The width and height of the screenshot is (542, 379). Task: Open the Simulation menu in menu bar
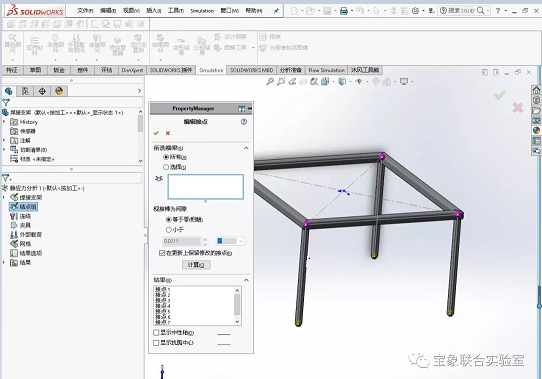(202, 11)
